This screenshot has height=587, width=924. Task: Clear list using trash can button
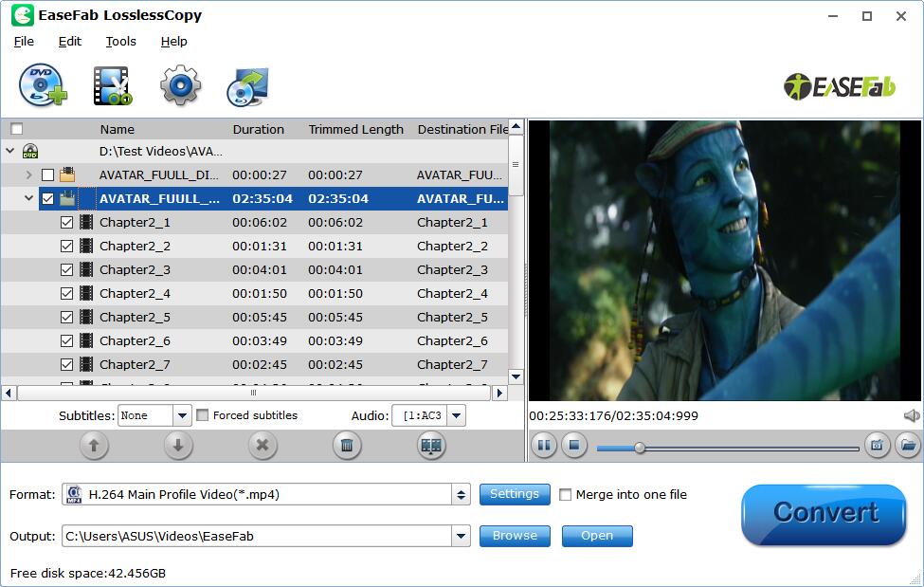tap(347, 446)
